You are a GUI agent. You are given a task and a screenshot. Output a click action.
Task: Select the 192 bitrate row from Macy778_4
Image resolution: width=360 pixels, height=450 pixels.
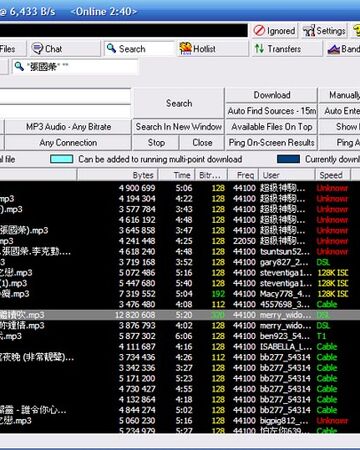coord(180,294)
